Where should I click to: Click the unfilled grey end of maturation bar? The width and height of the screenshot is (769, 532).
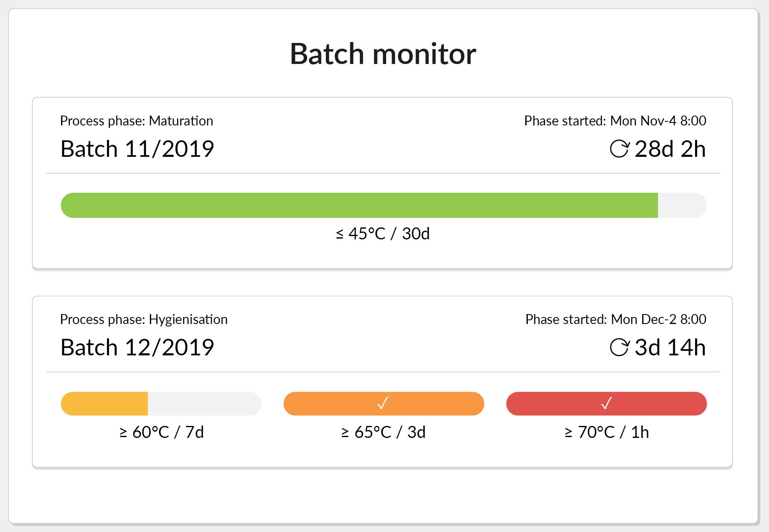tap(682, 205)
